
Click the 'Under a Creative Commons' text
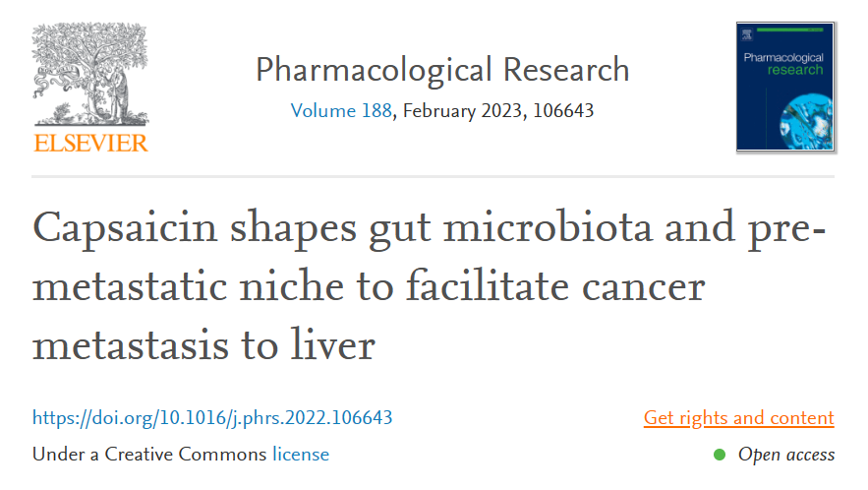point(149,454)
